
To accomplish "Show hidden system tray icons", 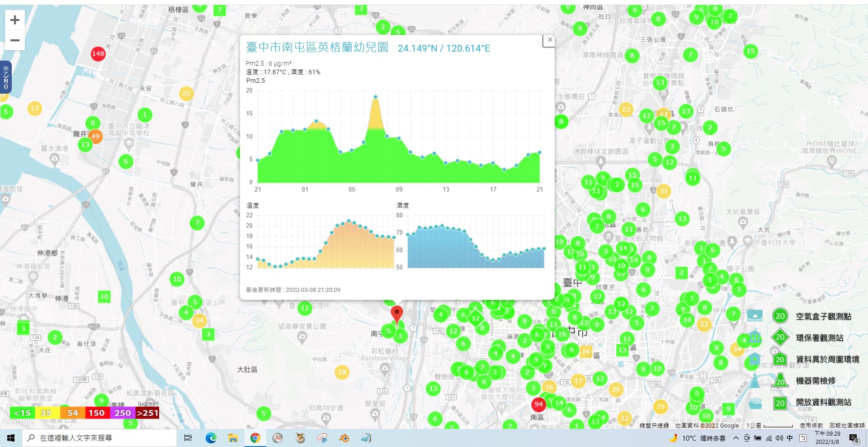I will tap(736, 438).
